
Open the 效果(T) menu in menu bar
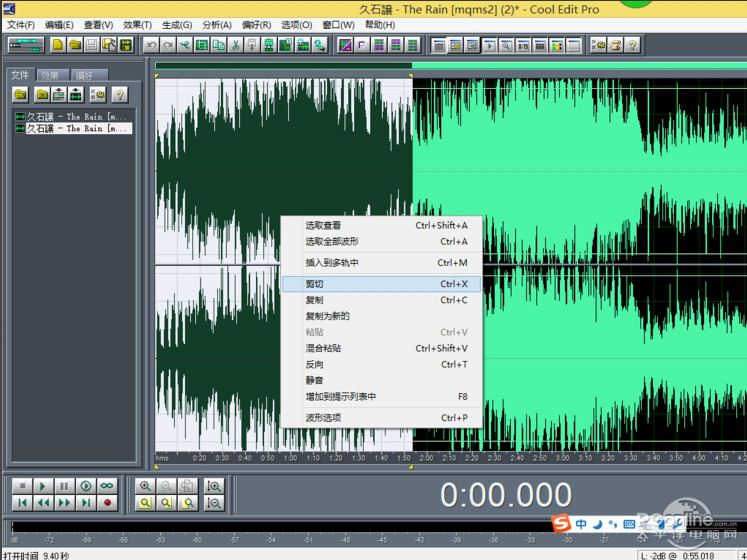pos(137,25)
